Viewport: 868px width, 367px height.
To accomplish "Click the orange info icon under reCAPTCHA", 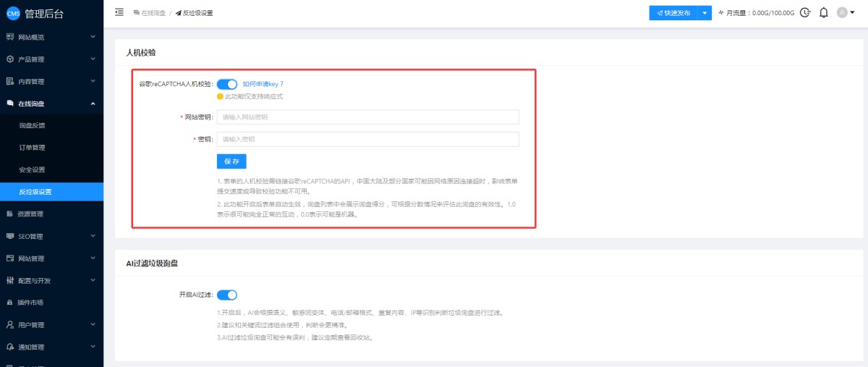I will 220,96.
